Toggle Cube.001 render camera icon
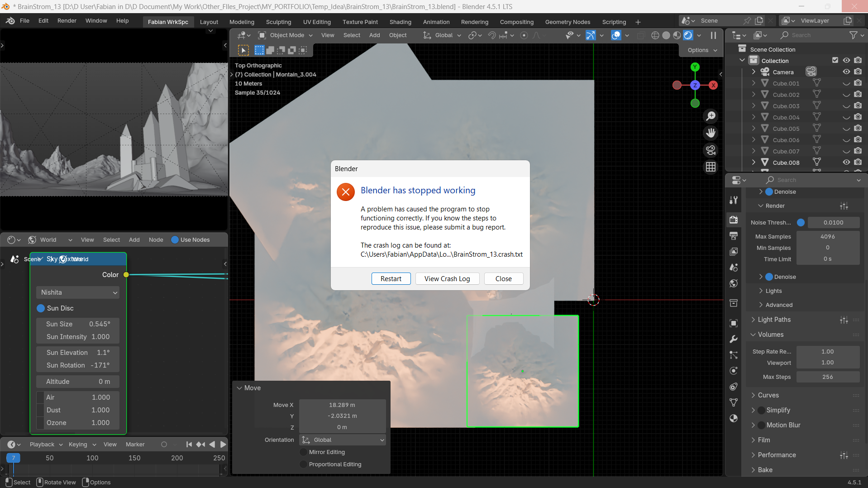The image size is (868, 488). click(x=858, y=83)
